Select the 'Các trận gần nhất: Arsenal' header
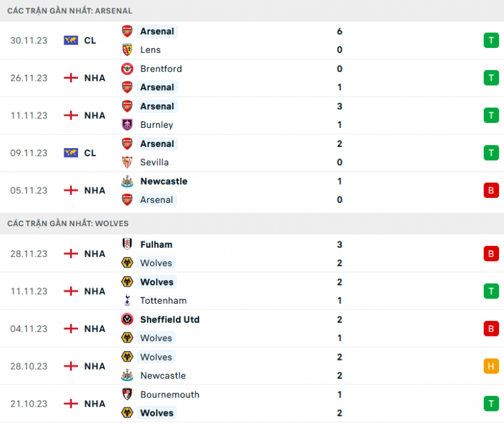Image resolution: width=504 pixels, height=426 pixels. 70,11
